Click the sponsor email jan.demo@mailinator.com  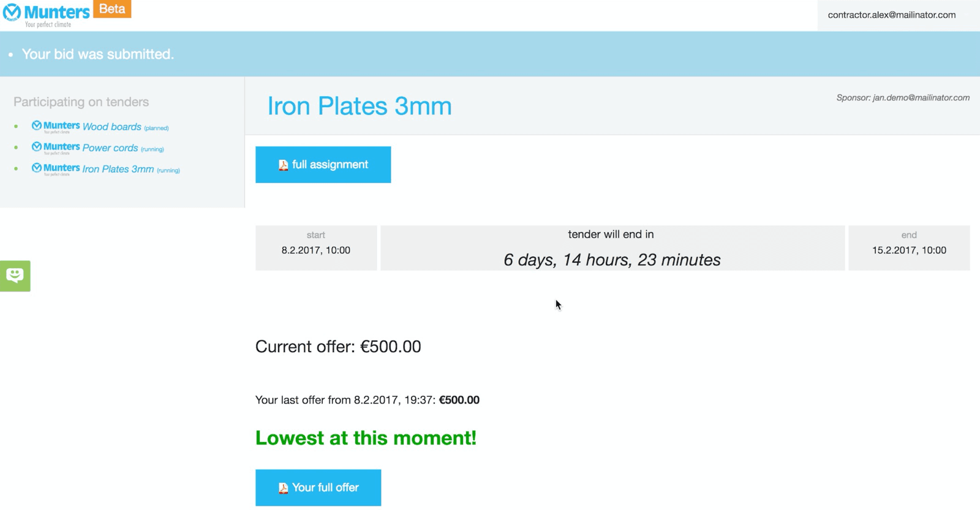(x=921, y=97)
